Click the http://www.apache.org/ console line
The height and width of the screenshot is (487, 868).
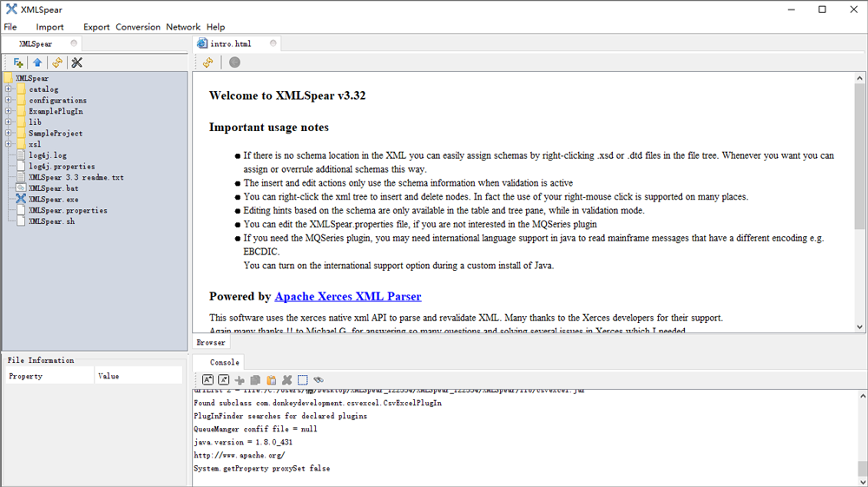coord(240,455)
